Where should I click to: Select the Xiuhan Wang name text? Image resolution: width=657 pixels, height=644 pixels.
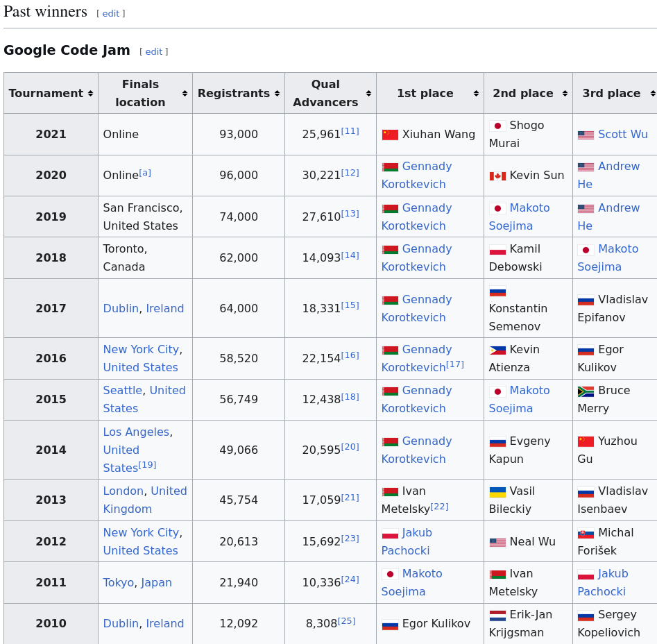tap(438, 134)
